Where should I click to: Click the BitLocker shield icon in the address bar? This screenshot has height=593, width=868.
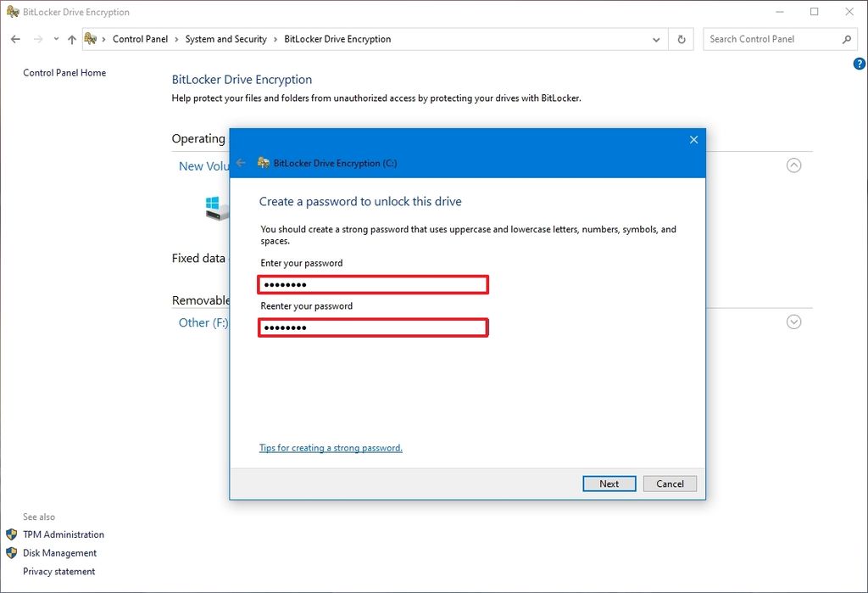(x=92, y=39)
